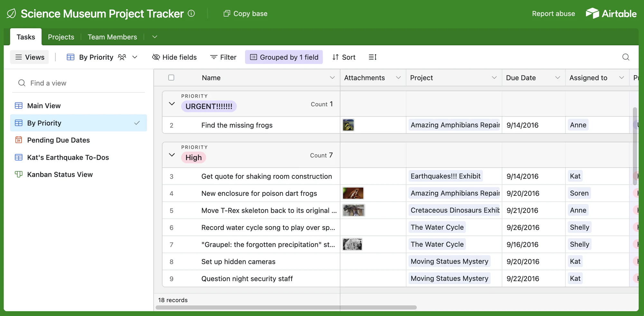The width and height of the screenshot is (644, 316).
Task: Click the row height icon
Action: [x=373, y=57]
